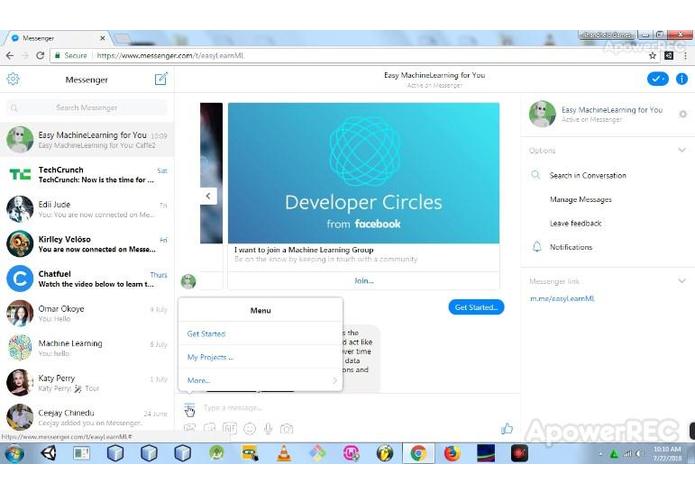The height and width of the screenshot is (494, 695).
Task: Attach a photo using the image icon
Action: click(x=190, y=428)
